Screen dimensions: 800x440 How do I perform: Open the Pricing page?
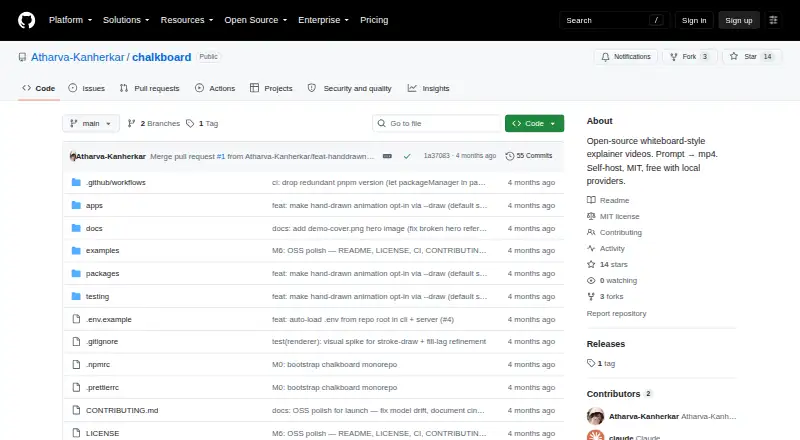click(x=374, y=20)
